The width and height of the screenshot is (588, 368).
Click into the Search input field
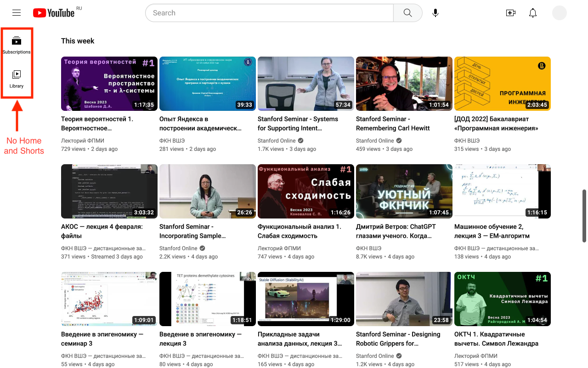coord(269,13)
